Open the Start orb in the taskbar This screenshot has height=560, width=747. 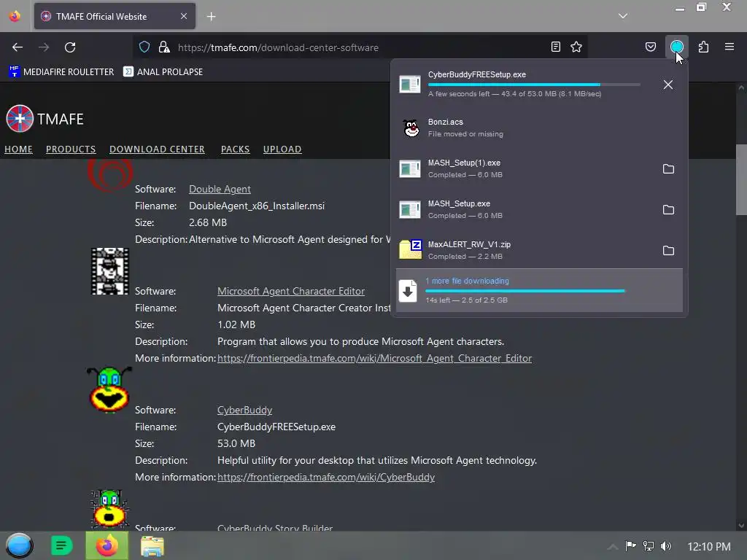[19, 545]
